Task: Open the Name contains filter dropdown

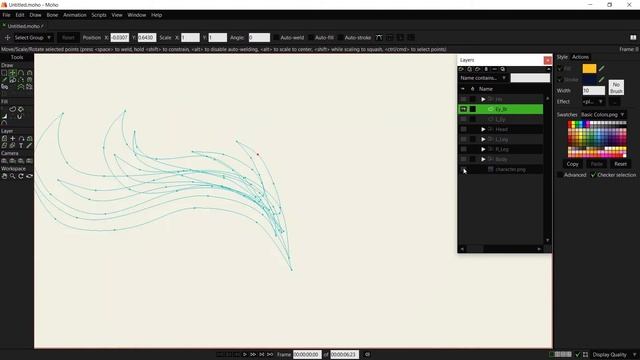Action: [483, 78]
